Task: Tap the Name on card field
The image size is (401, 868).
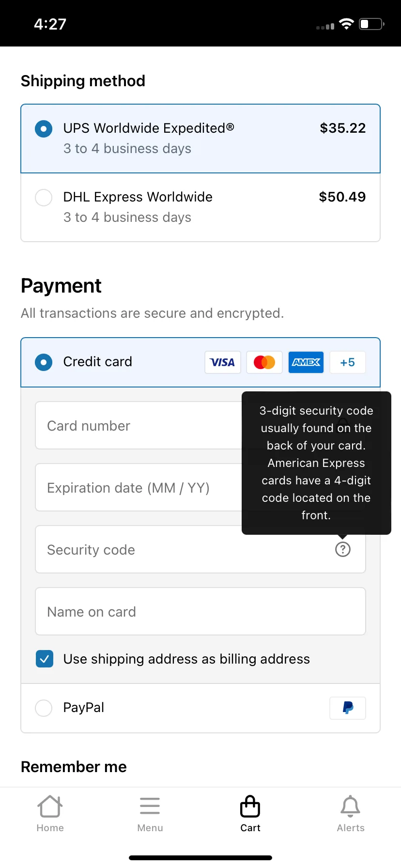Action: tap(200, 611)
